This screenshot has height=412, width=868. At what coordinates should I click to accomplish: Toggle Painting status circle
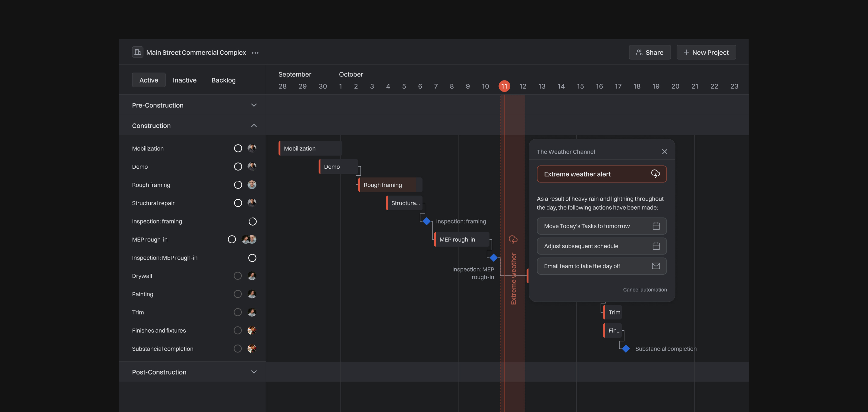coord(238,294)
